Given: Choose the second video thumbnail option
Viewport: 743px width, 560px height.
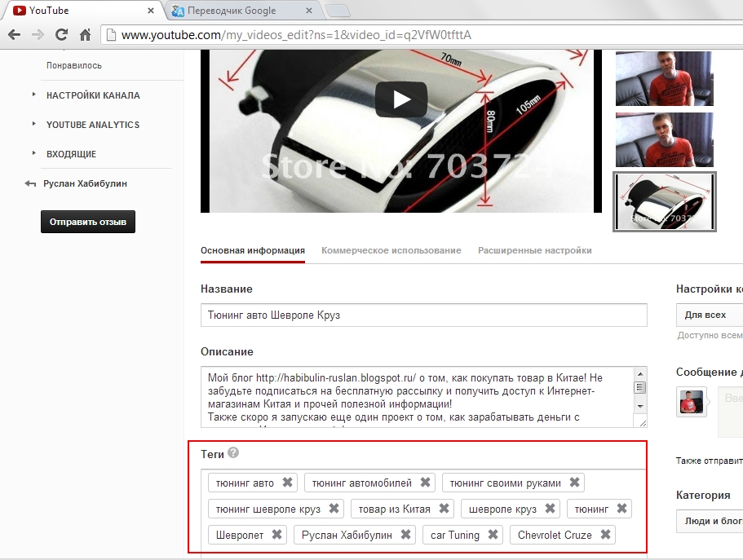Looking at the screenshot, I should pos(665,139).
